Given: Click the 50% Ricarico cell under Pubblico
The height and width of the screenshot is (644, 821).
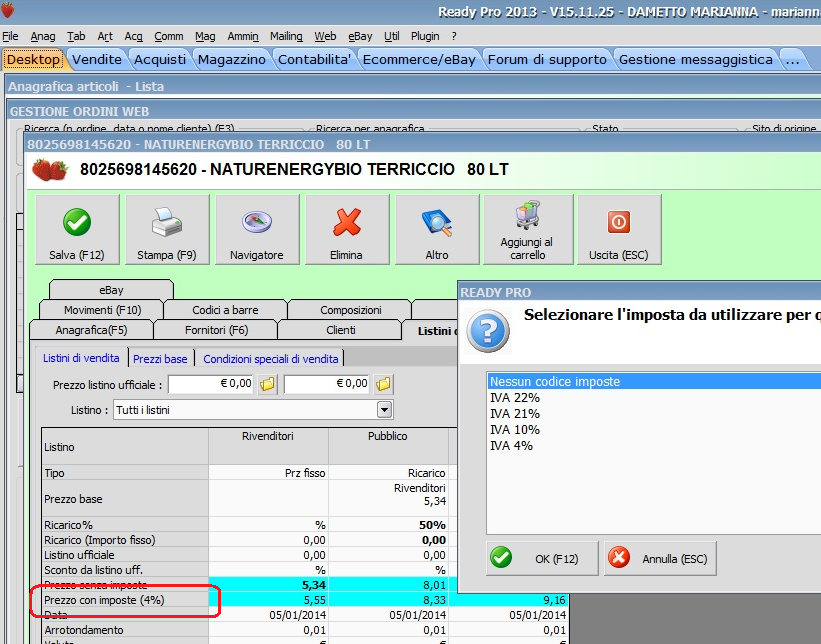Looking at the screenshot, I should tap(388, 525).
